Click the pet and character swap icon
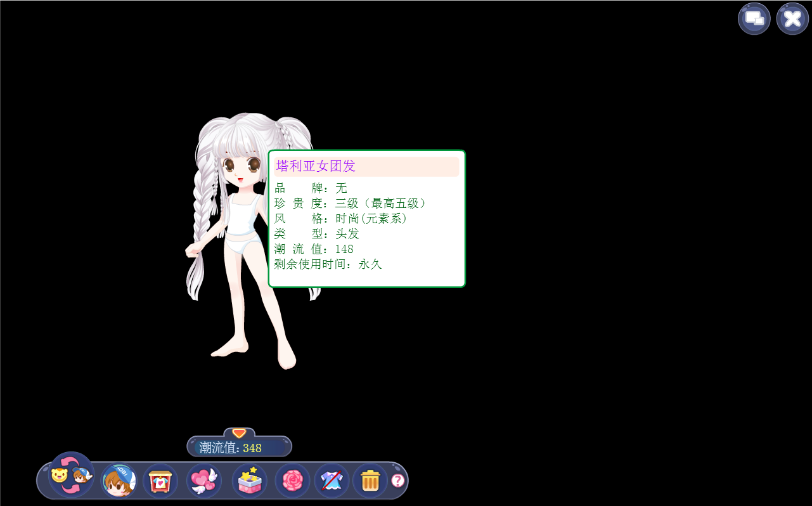The width and height of the screenshot is (812, 506). pos(71,475)
